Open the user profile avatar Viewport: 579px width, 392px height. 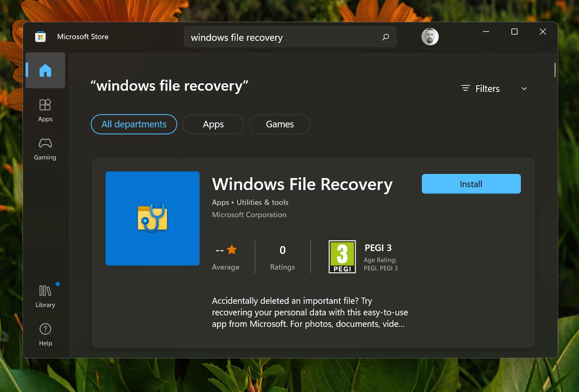coord(430,37)
